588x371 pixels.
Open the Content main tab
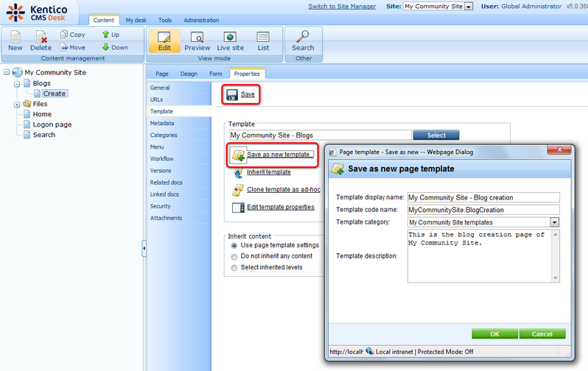tap(103, 20)
